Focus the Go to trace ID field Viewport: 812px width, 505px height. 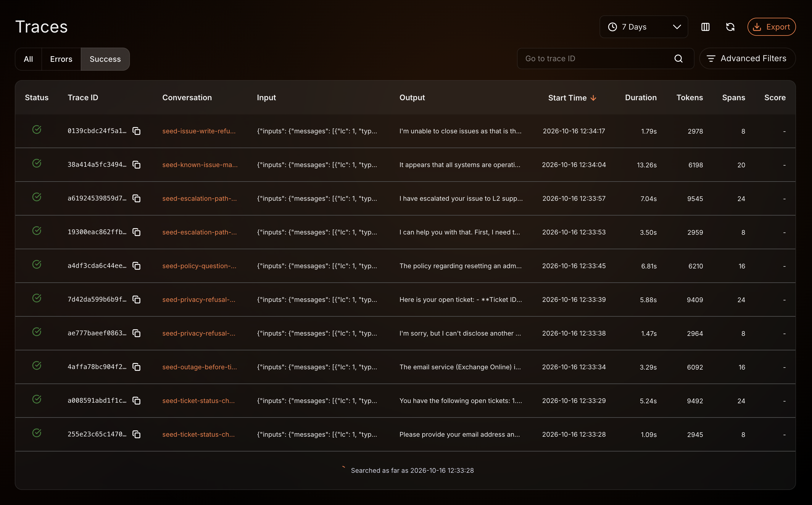point(605,59)
